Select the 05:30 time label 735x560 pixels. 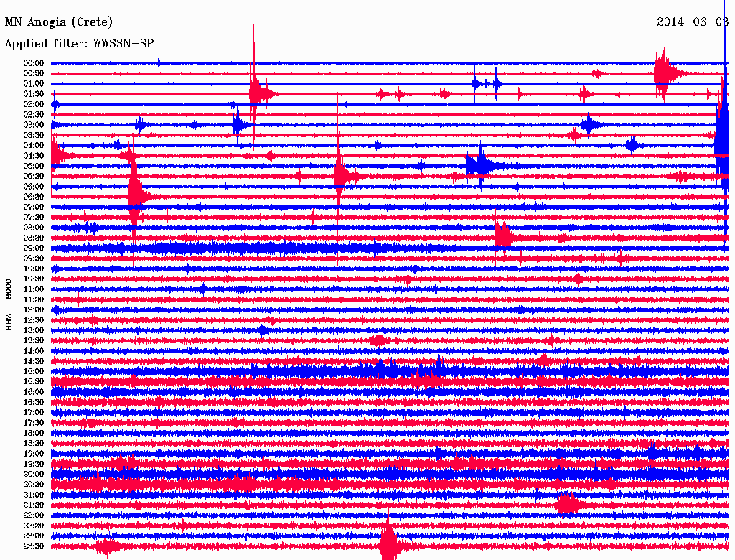coord(34,176)
